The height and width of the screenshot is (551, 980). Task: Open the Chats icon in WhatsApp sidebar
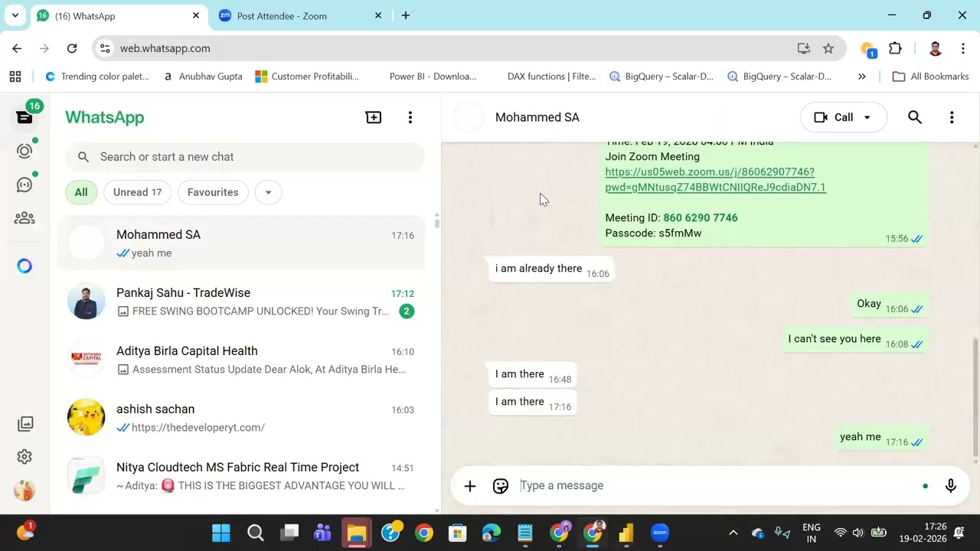point(24,117)
